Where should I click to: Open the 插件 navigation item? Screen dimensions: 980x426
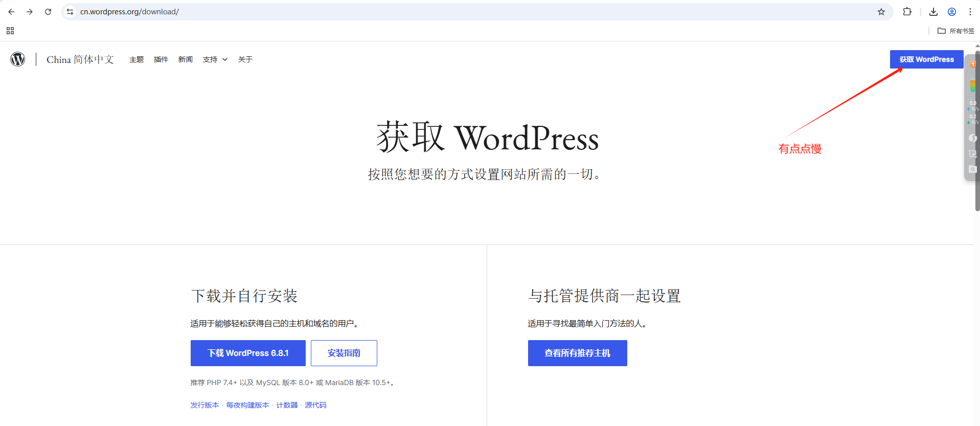coord(161,60)
